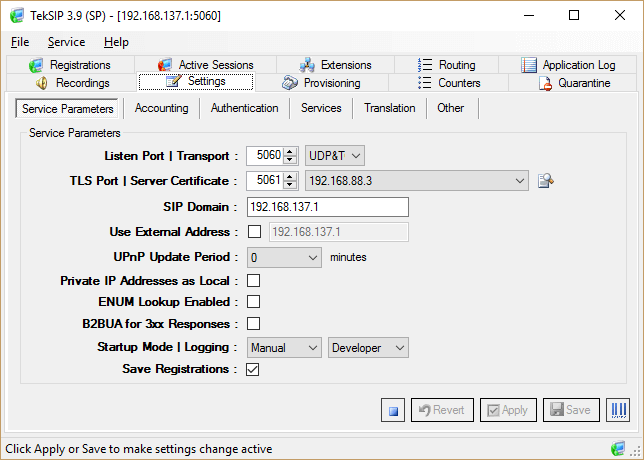Increase Listen Port with up arrow
The height and width of the screenshot is (460, 644).
click(x=290, y=152)
